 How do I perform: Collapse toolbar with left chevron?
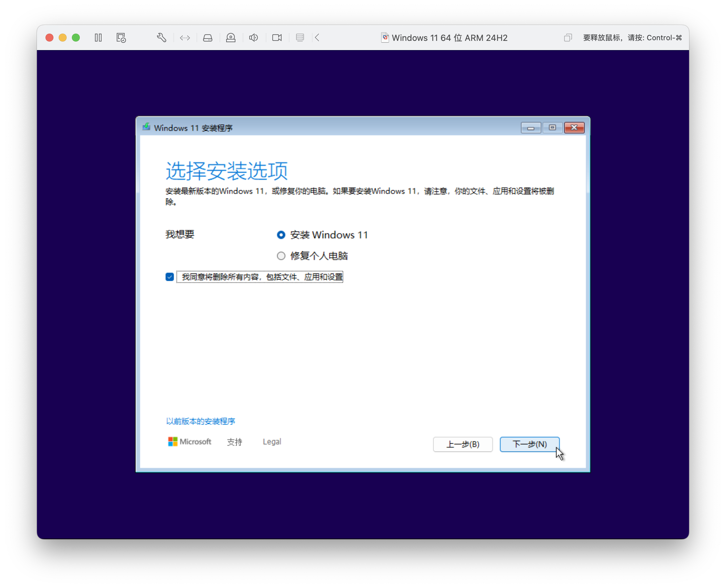317,38
